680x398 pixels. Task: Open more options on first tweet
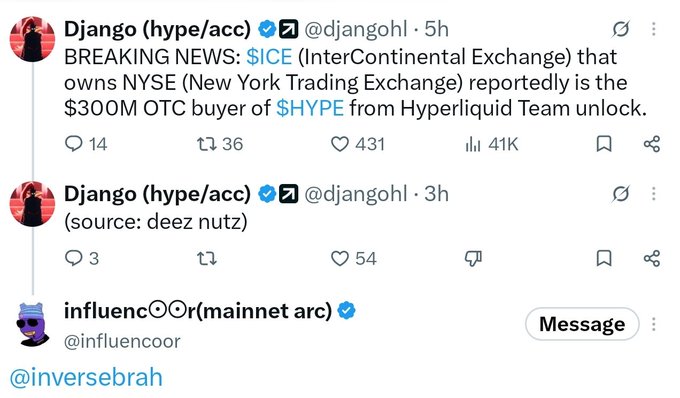pos(654,29)
